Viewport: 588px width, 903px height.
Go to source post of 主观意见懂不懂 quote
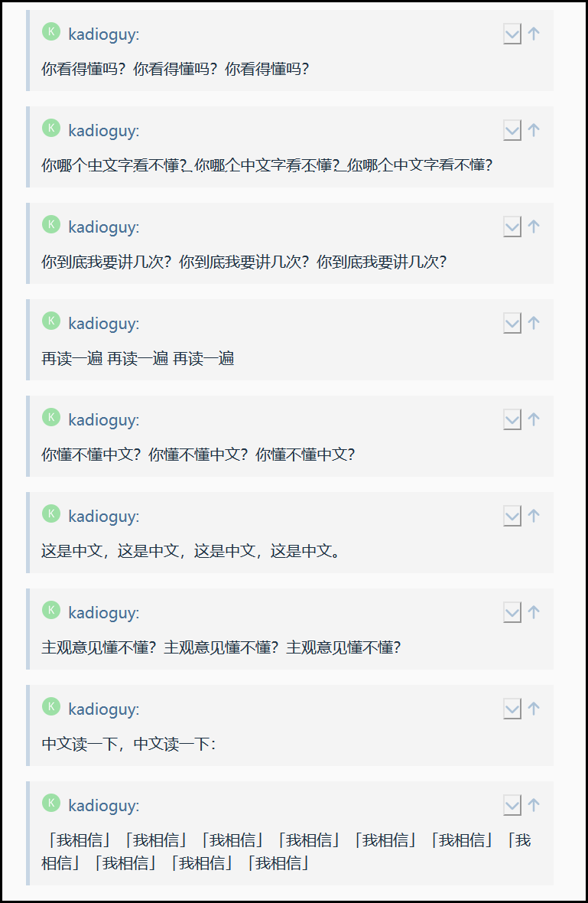point(534,612)
